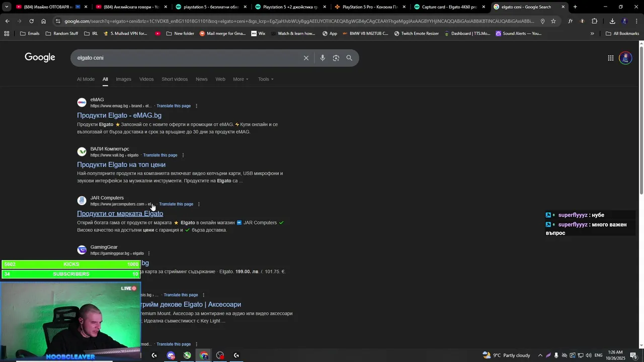This screenshot has height=362, width=644.
Task: Click Translate this page for eMAG
Action: (174, 106)
